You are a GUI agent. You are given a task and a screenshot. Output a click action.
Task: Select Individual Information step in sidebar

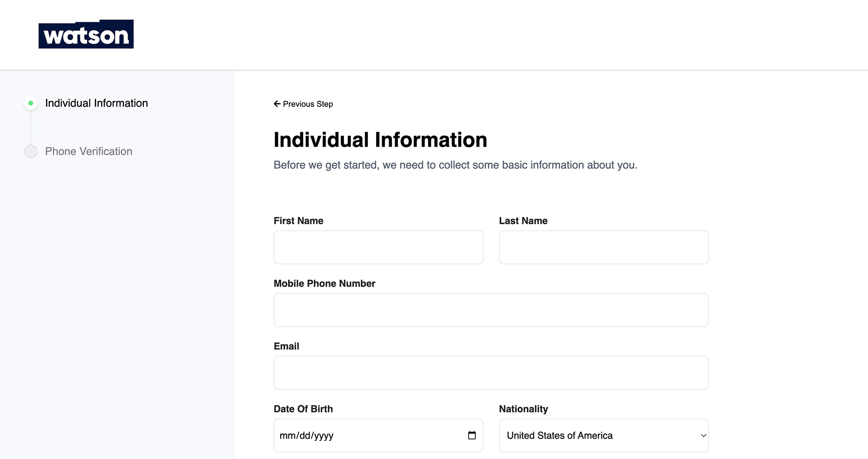click(96, 103)
